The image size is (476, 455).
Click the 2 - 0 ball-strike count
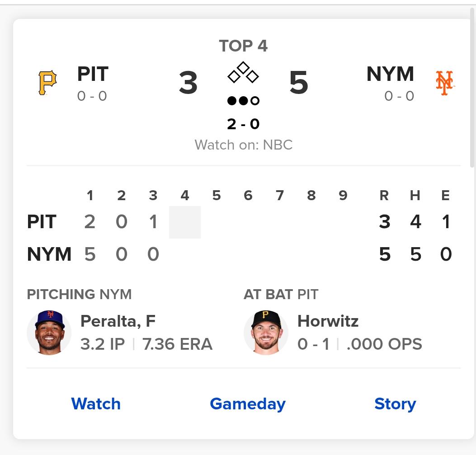pyautogui.click(x=243, y=124)
